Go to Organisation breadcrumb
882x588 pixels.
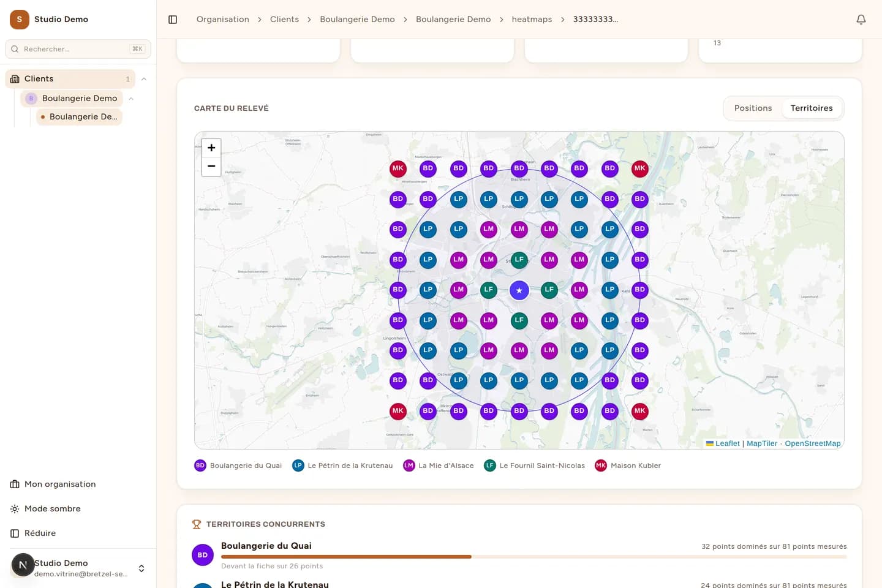tap(223, 20)
